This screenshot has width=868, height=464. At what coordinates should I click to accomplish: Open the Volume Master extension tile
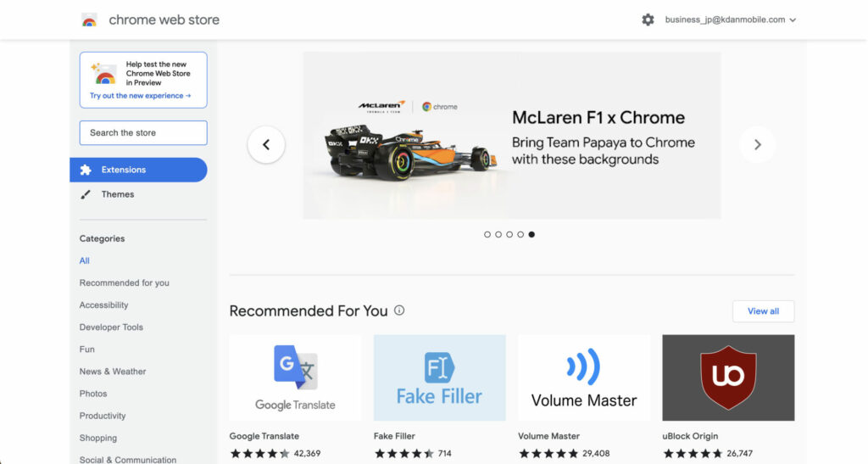point(584,377)
